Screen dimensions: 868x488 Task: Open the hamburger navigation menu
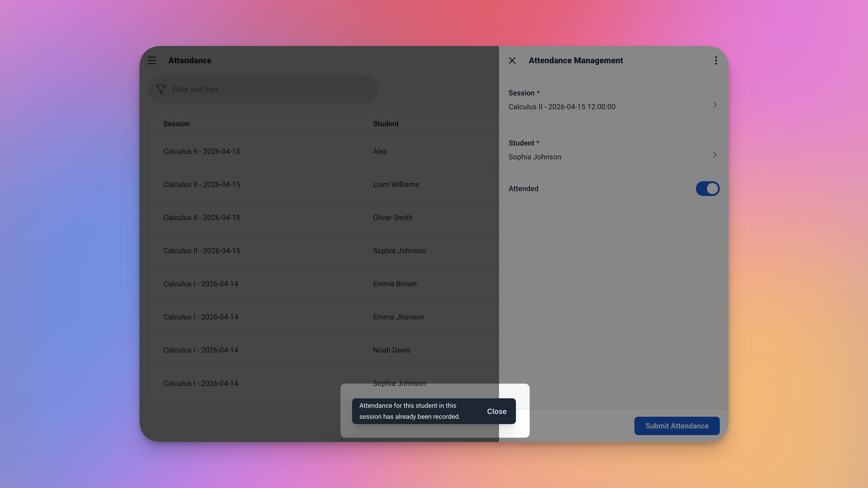(152, 61)
